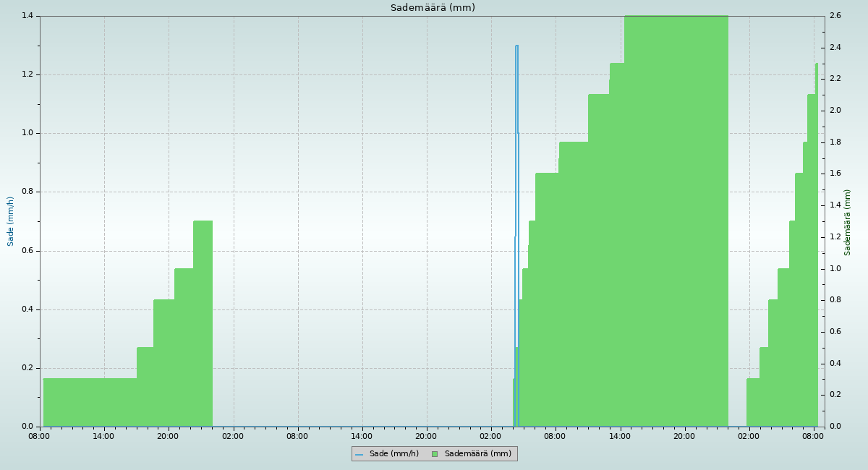Image resolution: width=868 pixels, height=470 pixels.
Task: Click the leftmost 20:00 x-axis label
Action: [169, 436]
